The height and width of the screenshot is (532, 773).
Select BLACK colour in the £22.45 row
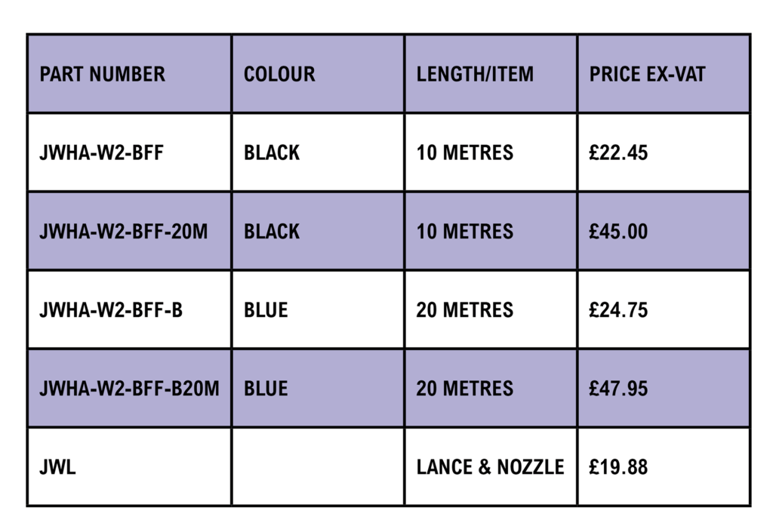[272, 152]
